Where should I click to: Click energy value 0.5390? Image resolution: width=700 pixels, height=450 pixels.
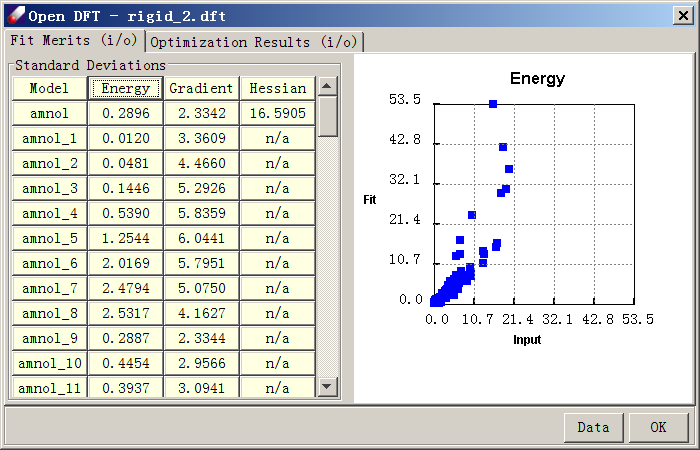(125, 213)
